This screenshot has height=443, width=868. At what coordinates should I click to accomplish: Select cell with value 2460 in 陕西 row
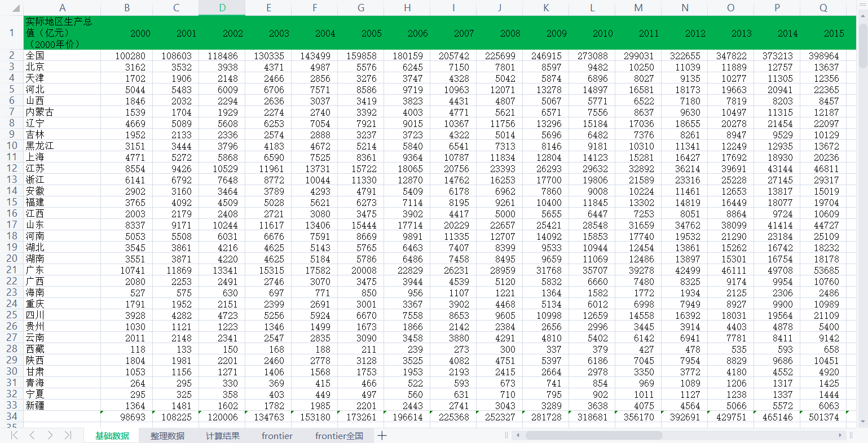[x=268, y=360]
